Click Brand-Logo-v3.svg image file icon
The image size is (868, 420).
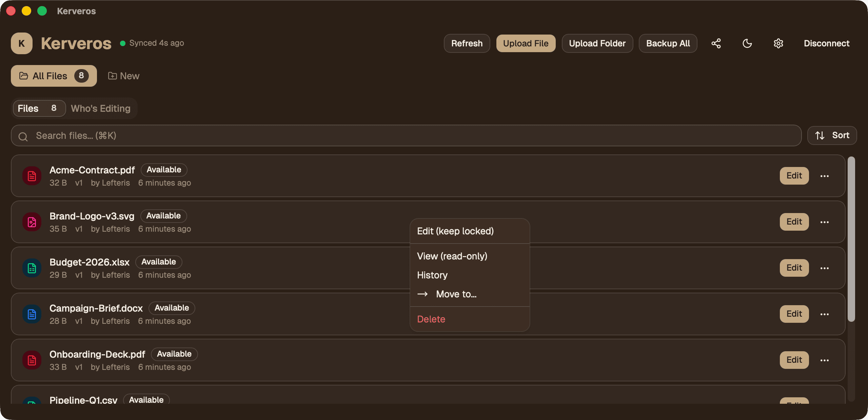tap(32, 222)
